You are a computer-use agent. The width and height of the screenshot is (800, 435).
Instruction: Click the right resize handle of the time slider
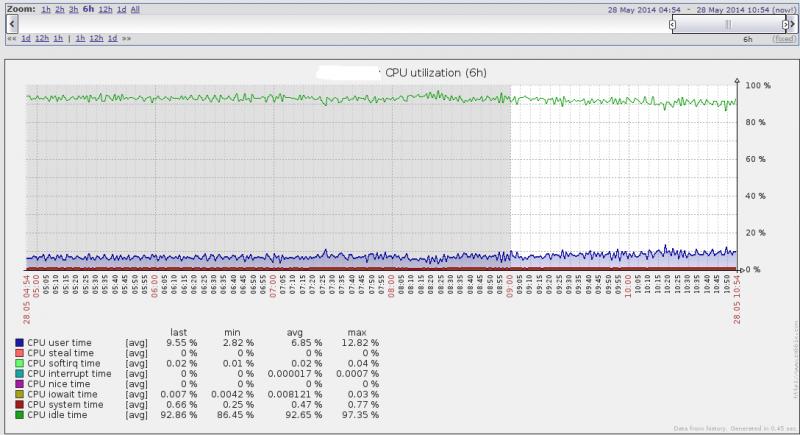pyautogui.click(x=785, y=24)
